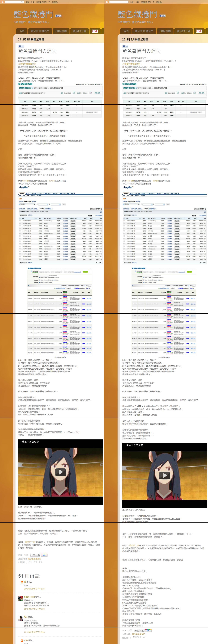Click the Blogger logo in the left navbar

tap(2, 2)
